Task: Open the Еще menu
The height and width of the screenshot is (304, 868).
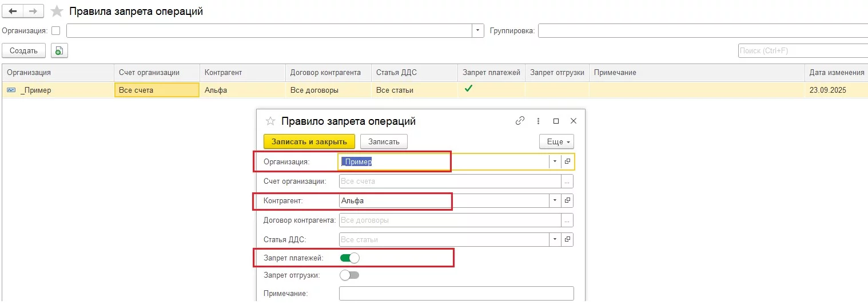Action: pos(556,141)
